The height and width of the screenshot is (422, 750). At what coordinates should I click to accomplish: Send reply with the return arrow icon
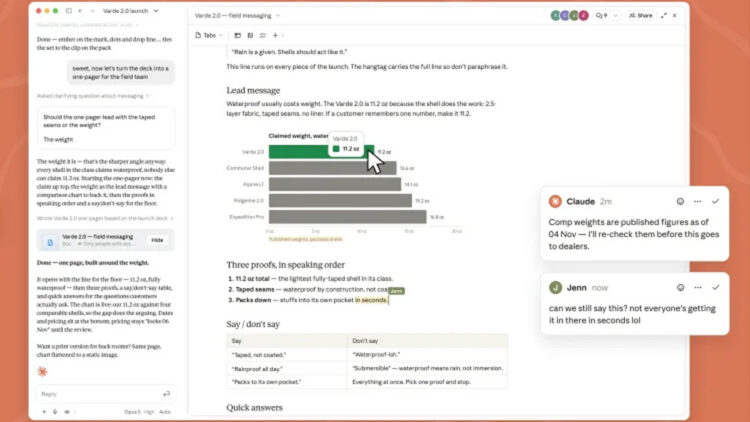(x=166, y=394)
